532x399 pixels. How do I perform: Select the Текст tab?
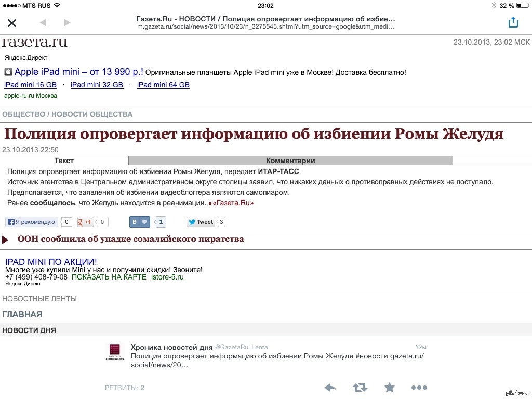(x=64, y=161)
